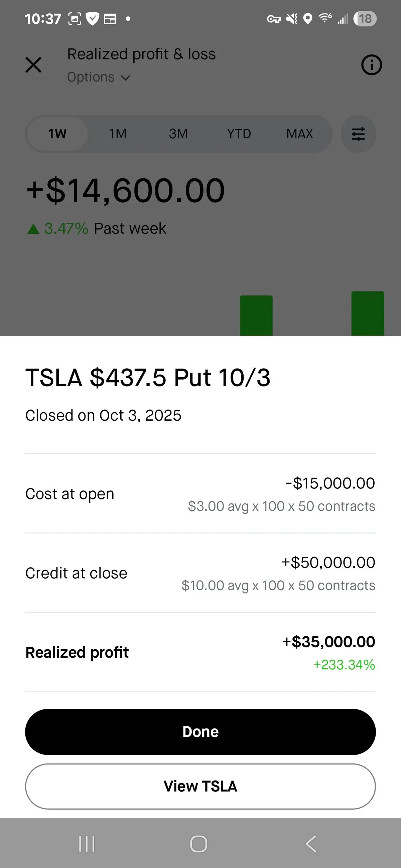Tap the Android recent apps icon
Image resolution: width=401 pixels, height=868 pixels.
click(87, 844)
